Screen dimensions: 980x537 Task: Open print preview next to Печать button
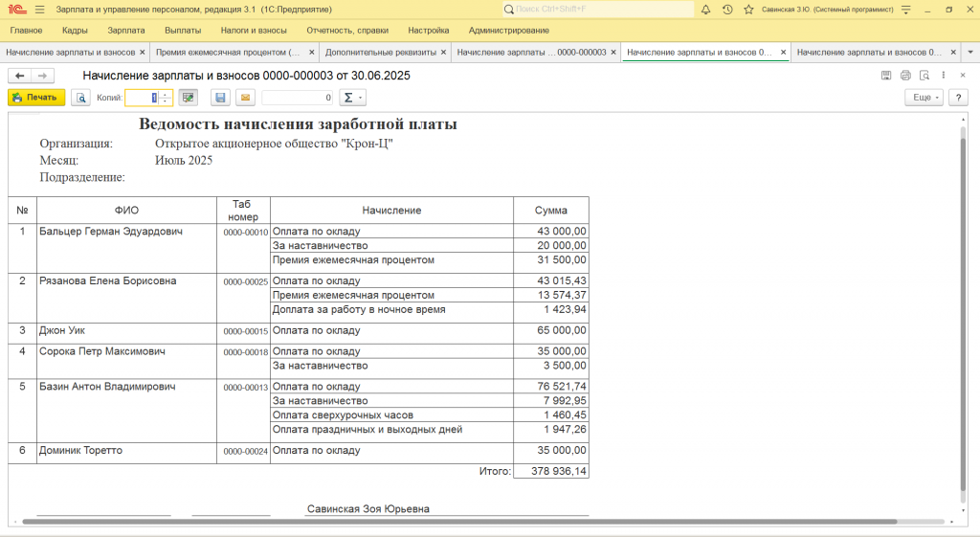[x=80, y=97]
